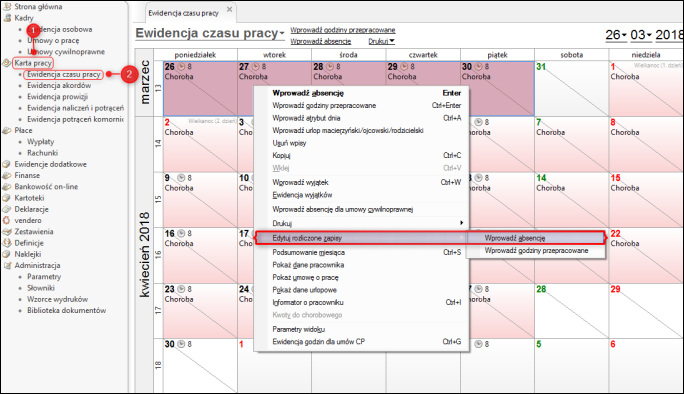Open the Drukuj dropdown in header
684x394 pixels.
point(381,41)
